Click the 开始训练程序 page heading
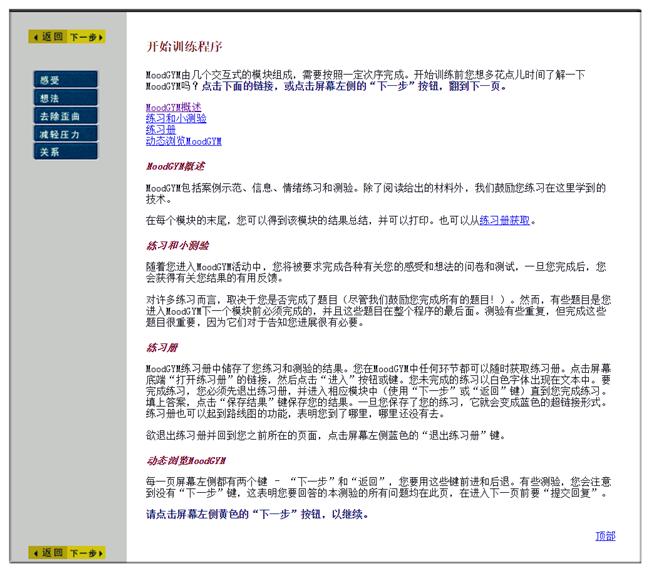Screen dimensions: 650x572 [x=184, y=46]
